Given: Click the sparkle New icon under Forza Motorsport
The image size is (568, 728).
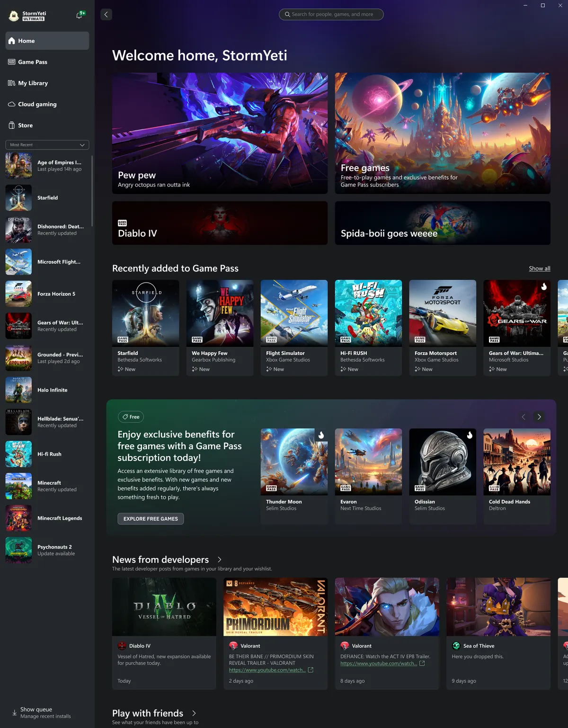Looking at the screenshot, I should (x=417, y=369).
